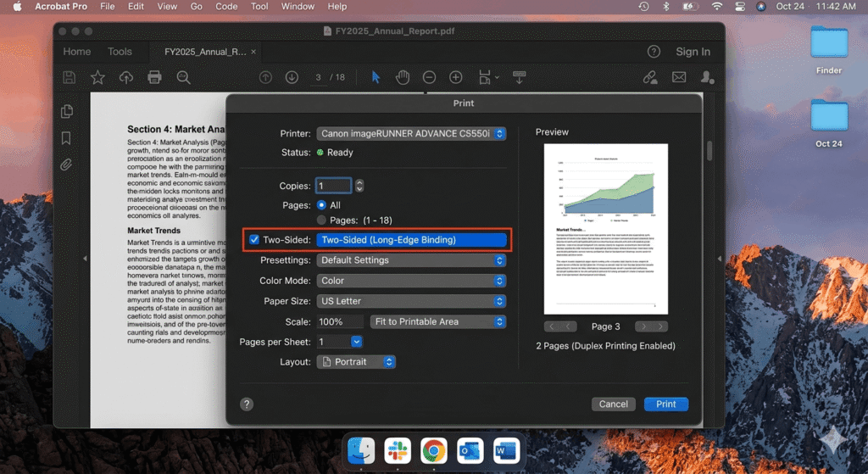The image size is (868, 474).
Task: Expand the right tools pane arrow
Action: pyautogui.click(x=720, y=258)
